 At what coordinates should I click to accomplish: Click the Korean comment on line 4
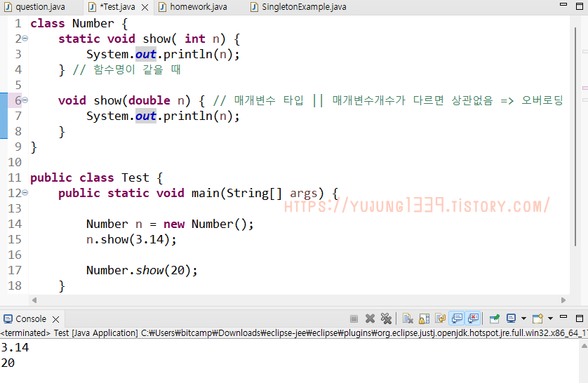coord(126,69)
